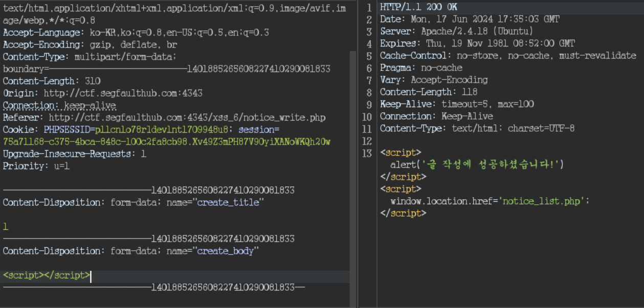Screen dimensions: 644x308
Task: Click the Content-Type multipart/form-data request header
Action: [x=90, y=57]
